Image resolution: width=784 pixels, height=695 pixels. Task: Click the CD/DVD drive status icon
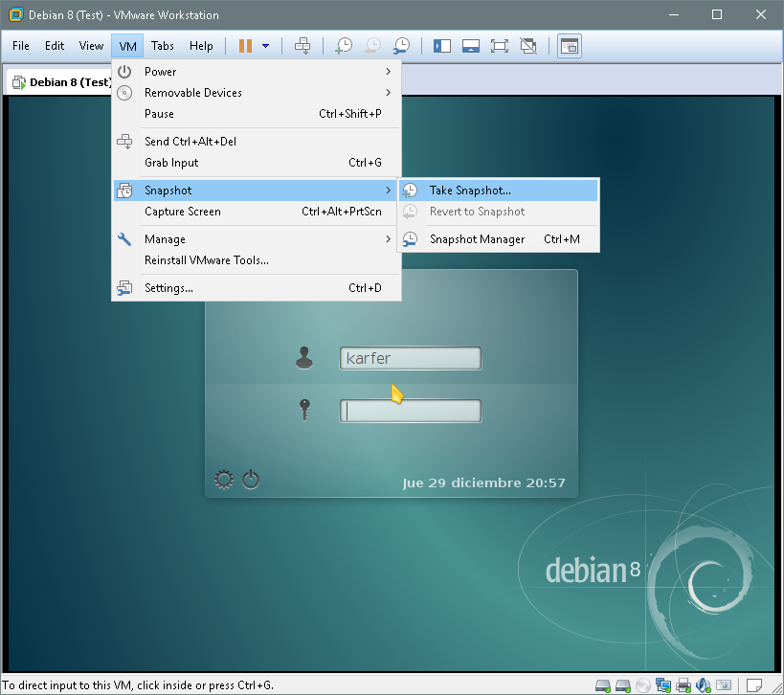pos(643,685)
